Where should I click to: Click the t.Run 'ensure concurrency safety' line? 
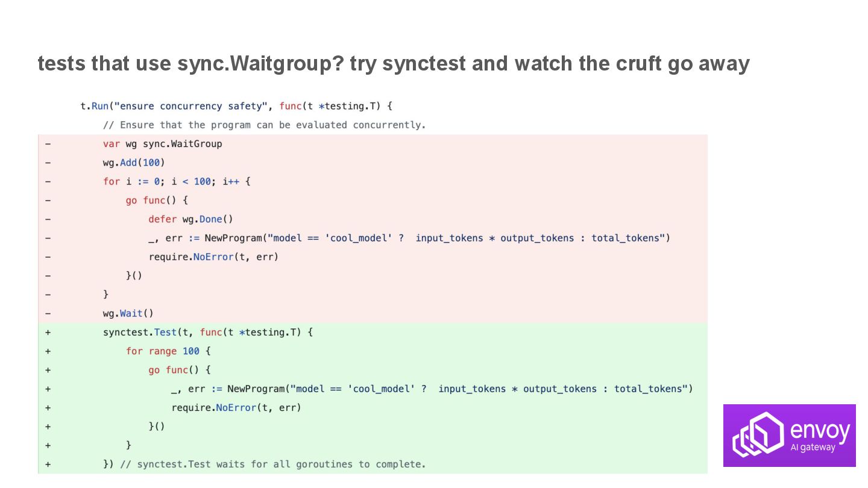(x=236, y=106)
